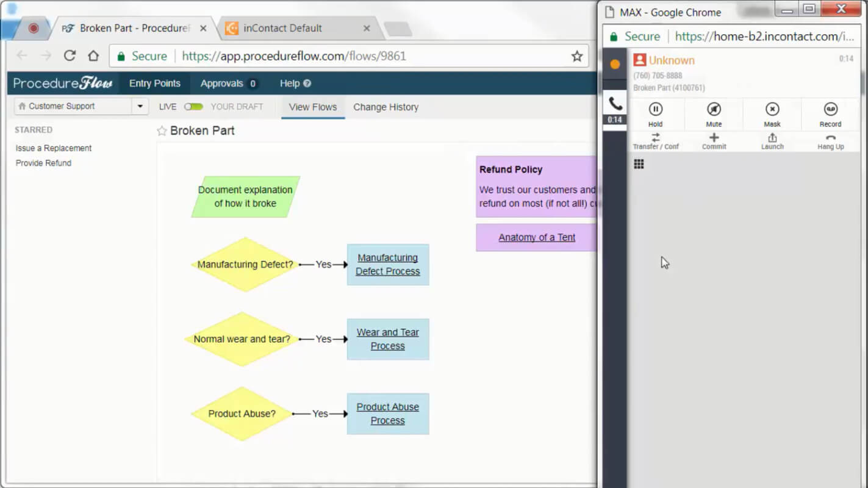
Task: Click the Refund Policy note box
Action: (536, 187)
